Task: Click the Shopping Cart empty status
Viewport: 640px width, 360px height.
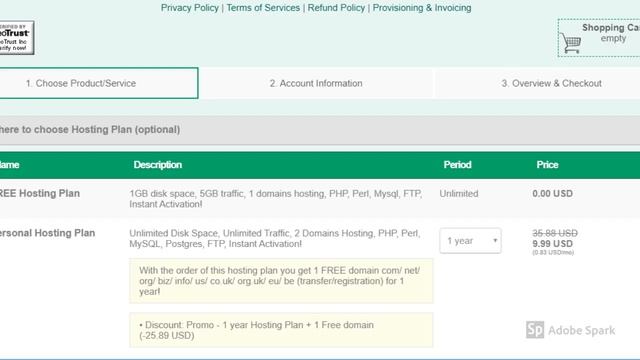Action: click(613, 38)
